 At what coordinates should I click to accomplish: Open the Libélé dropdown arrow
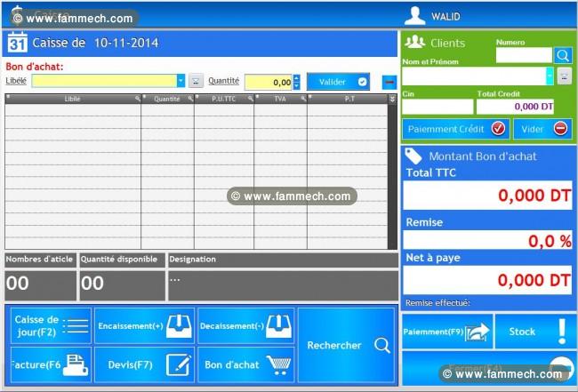click(x=181, y=81)
